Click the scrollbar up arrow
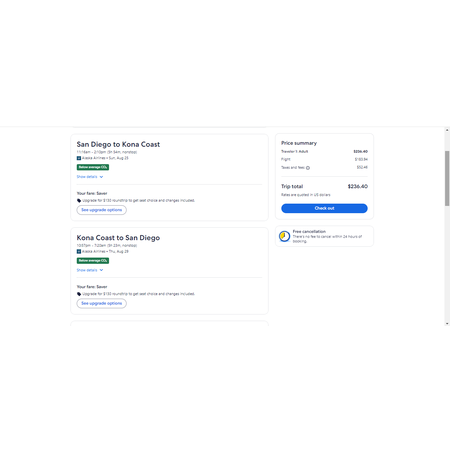Image resolution: width=450 pixels, height=450 pixels. 447,130
